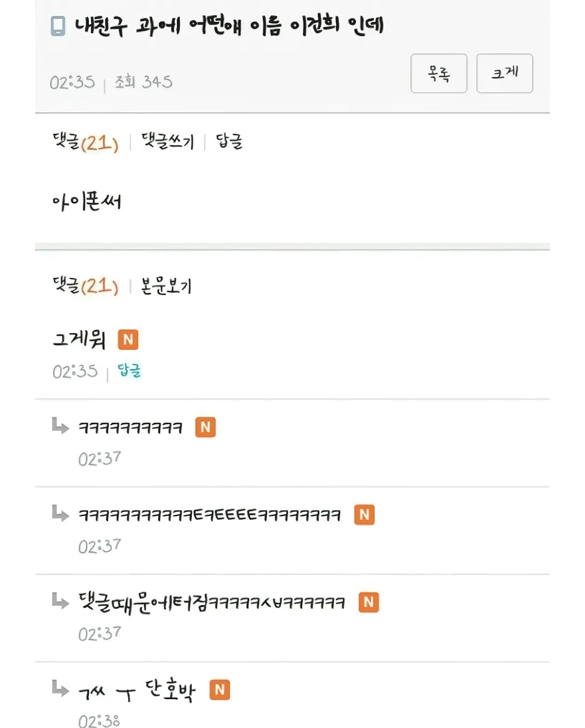Click the reply arrow icon of 댓글때문에터짐 reply

60,600
